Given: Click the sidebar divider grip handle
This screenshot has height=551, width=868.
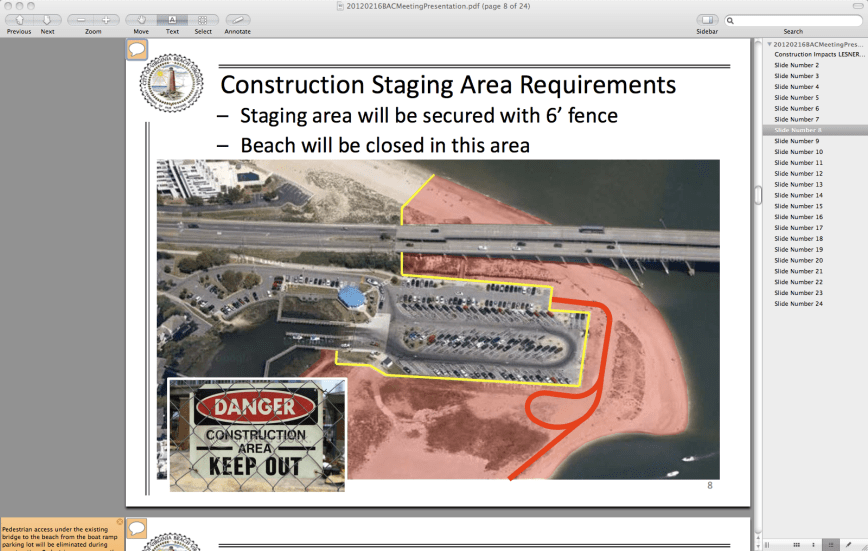Looking at the screenshot, I should [x=767, y=545].
